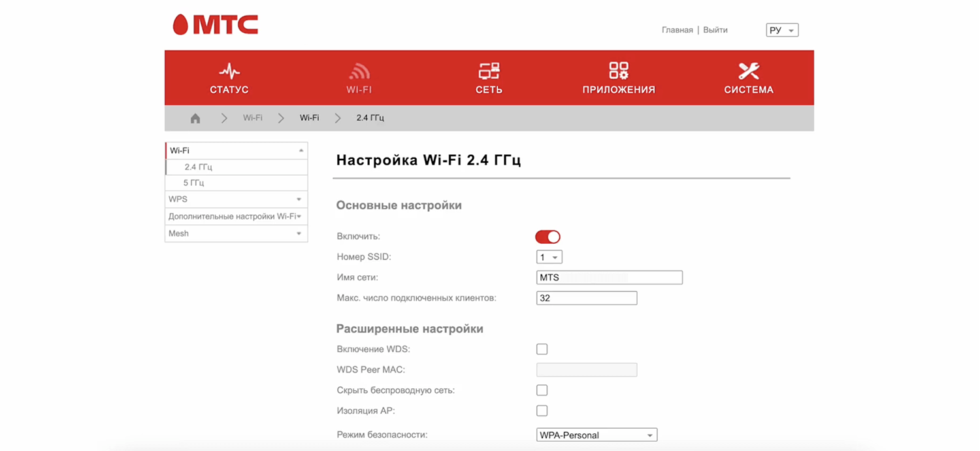This screenshot has width=980, height=451.
Task: Open the WPA-Personal security mode dropdown
Action: coord(596,435)
